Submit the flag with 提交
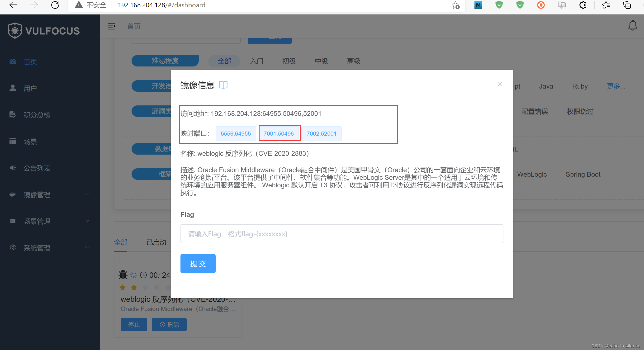 [198, 264]
